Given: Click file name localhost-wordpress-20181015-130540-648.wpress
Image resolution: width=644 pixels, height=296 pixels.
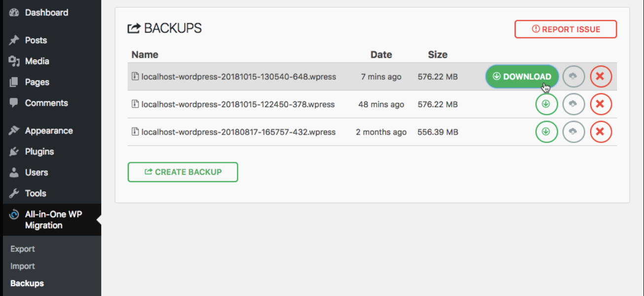Looking at the screenshot, I should pyautogui.click(x=238, y=77).
